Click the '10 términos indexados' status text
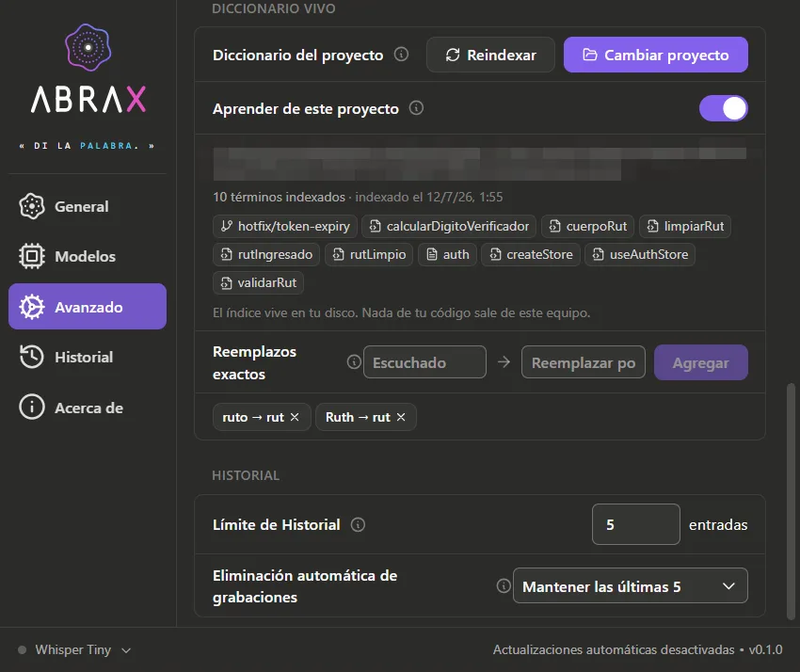This screenshot has width=800, height=672. (x=280, y=197)
